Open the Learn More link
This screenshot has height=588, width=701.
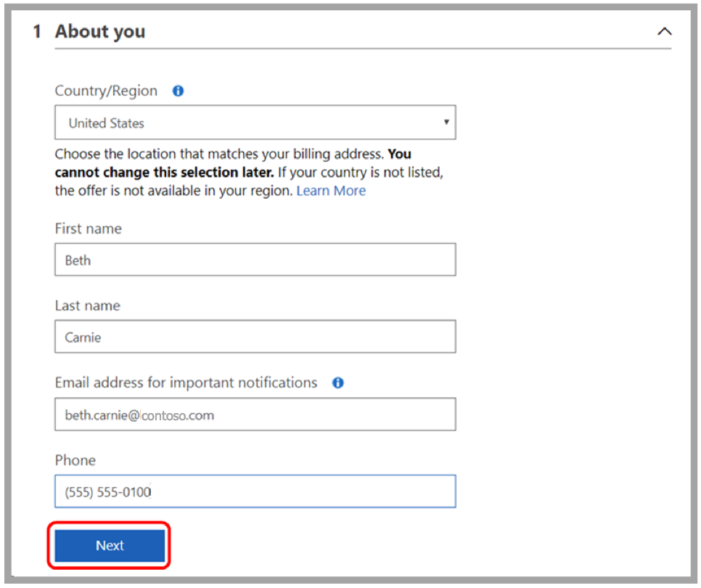click(331, 191)
